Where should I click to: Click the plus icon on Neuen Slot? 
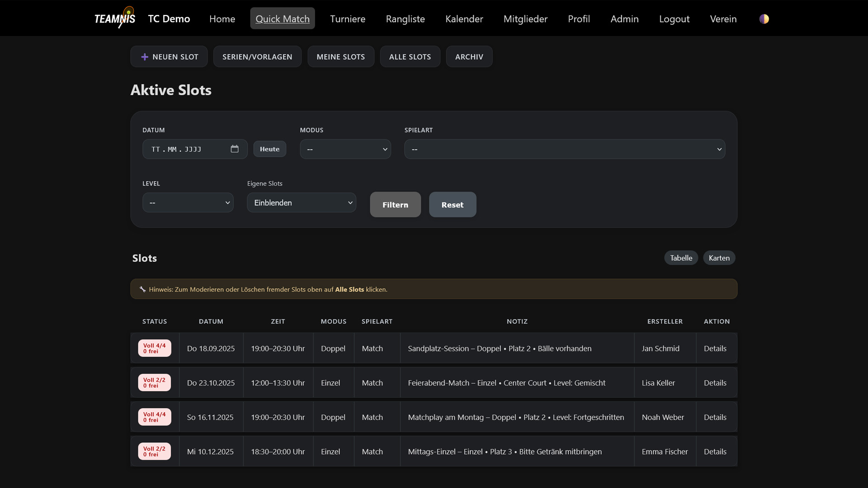click(145, 57)
